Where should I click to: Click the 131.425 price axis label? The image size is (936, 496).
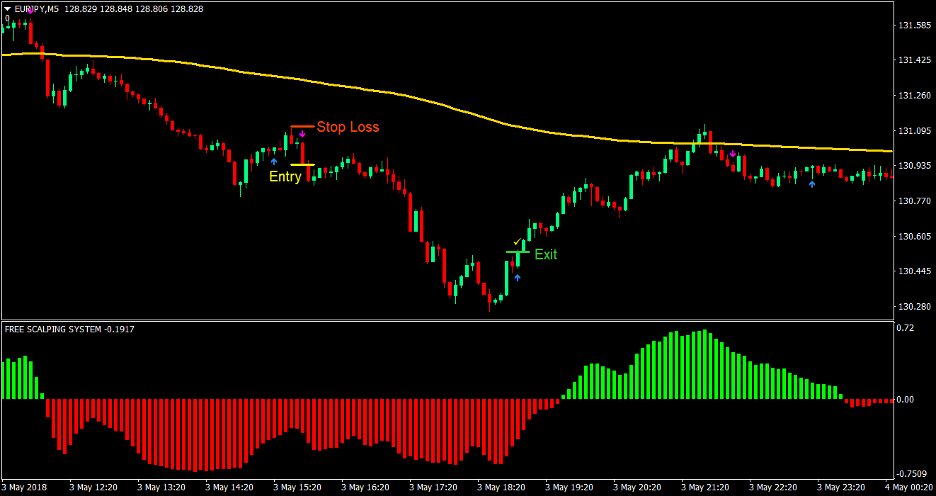point(914,60)
